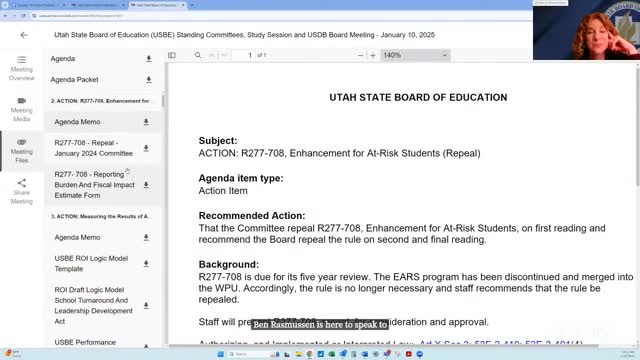This screenshot has height=360, width=640.
Task: Click the speaker's webcam video thumbnail
Action: pyautogui.click(x=586, y=30)
